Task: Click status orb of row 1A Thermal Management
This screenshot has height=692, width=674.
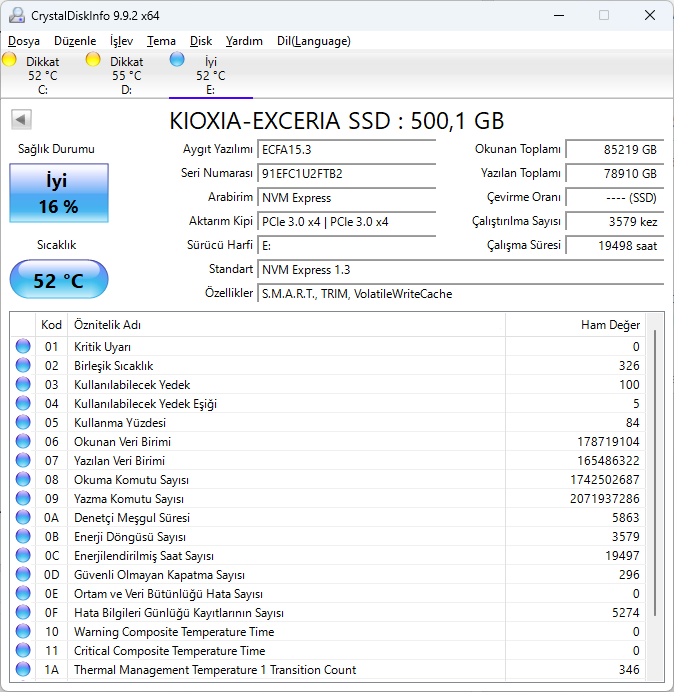Action: coord(23,669)
